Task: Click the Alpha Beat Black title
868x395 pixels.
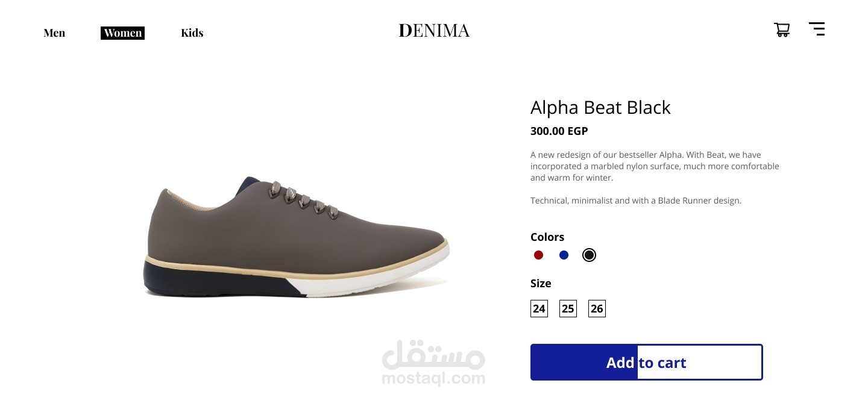Action: tap(600, 108)
